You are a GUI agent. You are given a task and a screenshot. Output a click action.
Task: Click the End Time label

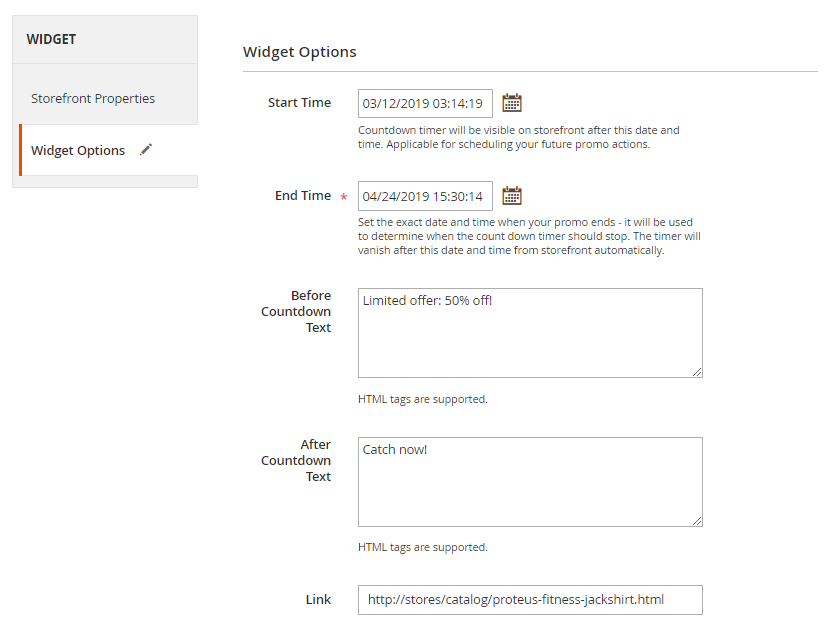pos(303,196)
